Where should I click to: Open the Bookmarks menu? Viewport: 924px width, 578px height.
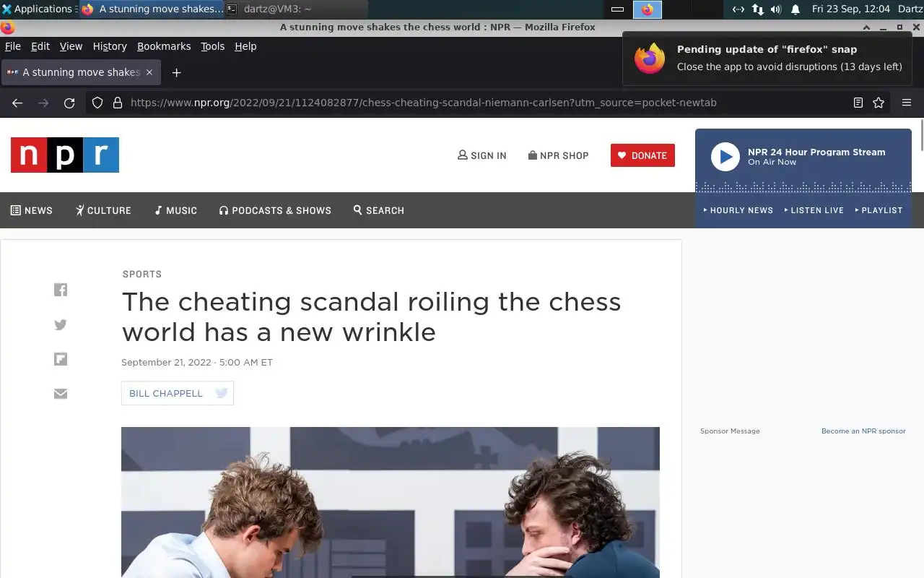[164, 46]
